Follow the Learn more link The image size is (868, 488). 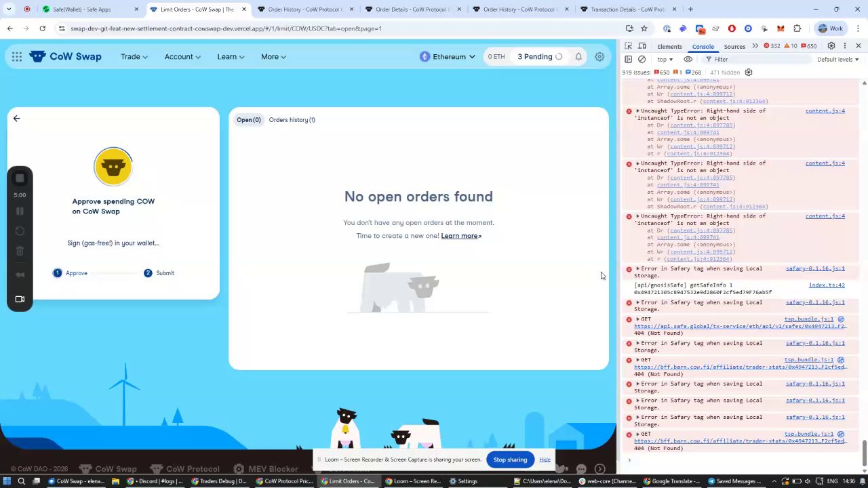(460, 236)
